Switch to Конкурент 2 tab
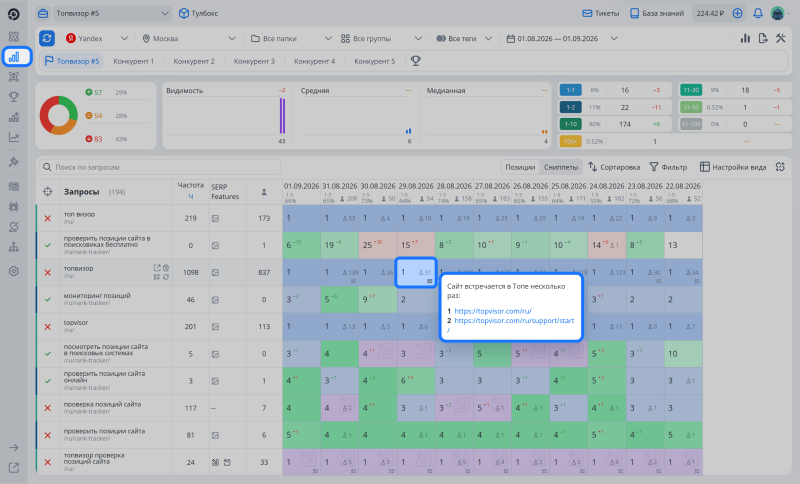The height and width of the screenshot is (484, 800). click(x=194, y=61)
